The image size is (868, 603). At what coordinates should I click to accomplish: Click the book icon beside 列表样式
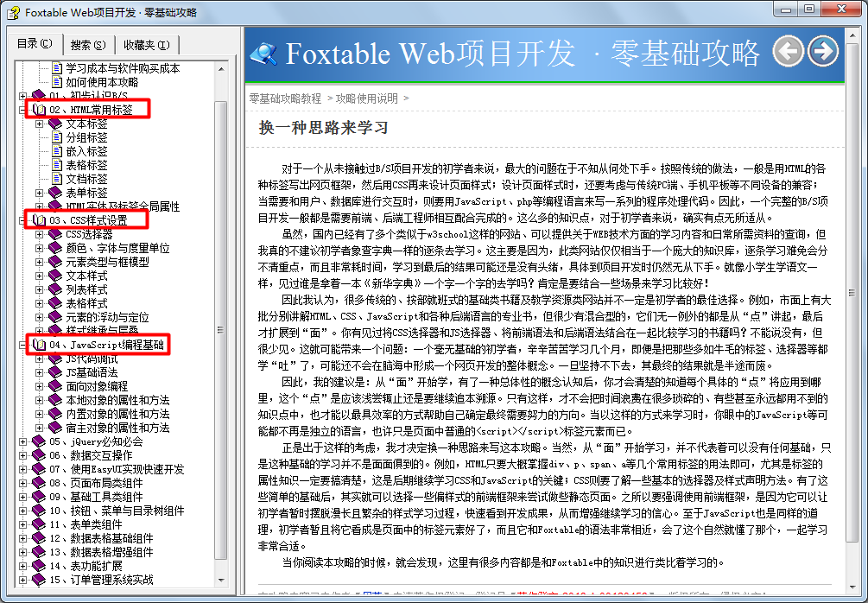tap(55, 289)
